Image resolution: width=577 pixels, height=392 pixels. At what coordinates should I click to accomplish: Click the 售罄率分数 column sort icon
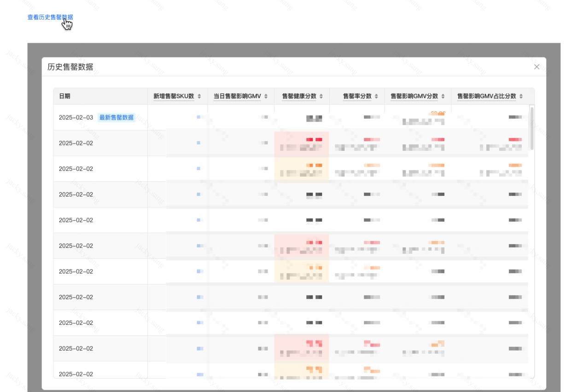pyautogui.click(x=376, y=96)
